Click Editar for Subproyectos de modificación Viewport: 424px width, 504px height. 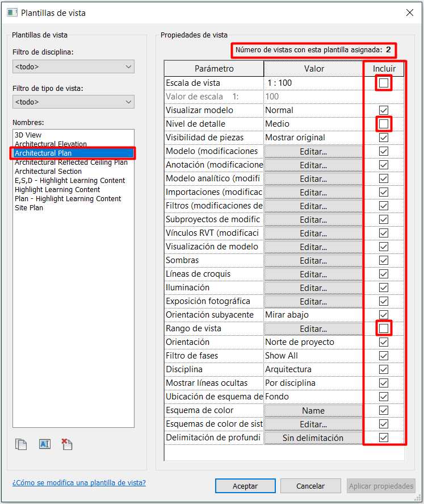coord(313,219)
